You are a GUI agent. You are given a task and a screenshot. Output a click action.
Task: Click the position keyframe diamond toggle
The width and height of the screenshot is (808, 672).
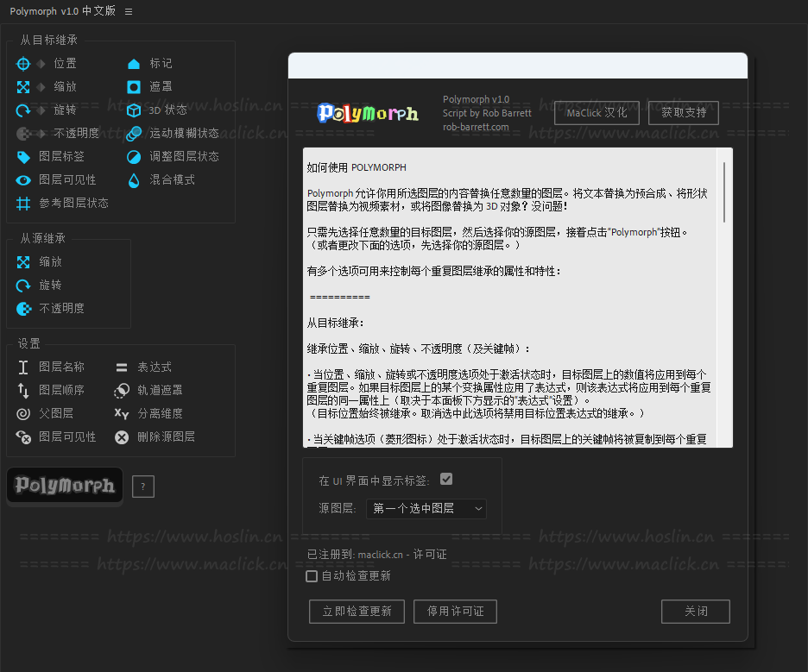click(41, 64)
